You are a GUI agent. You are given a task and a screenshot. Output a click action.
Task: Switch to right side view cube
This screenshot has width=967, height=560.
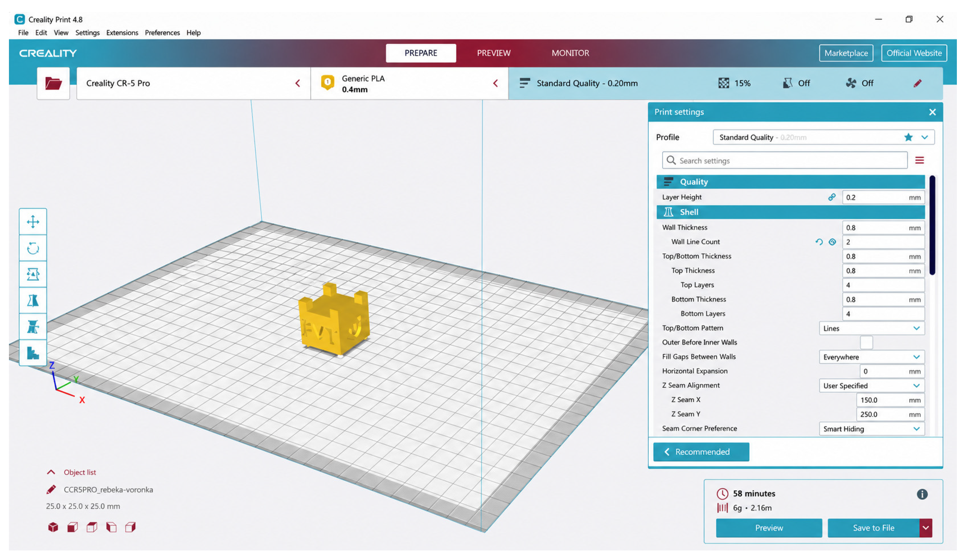131,527
